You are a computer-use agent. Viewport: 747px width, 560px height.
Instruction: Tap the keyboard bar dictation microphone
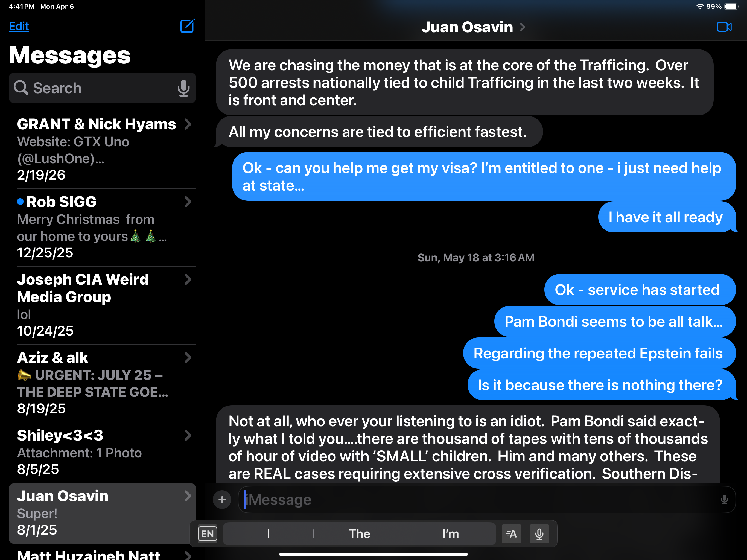coord(539,534)
